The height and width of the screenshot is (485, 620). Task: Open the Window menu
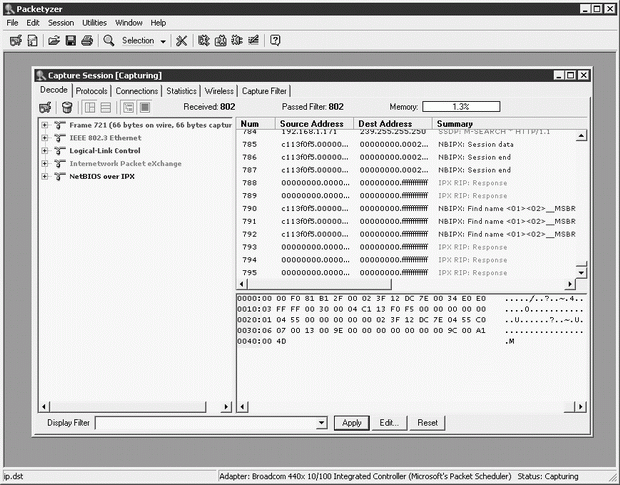[129, 23]
